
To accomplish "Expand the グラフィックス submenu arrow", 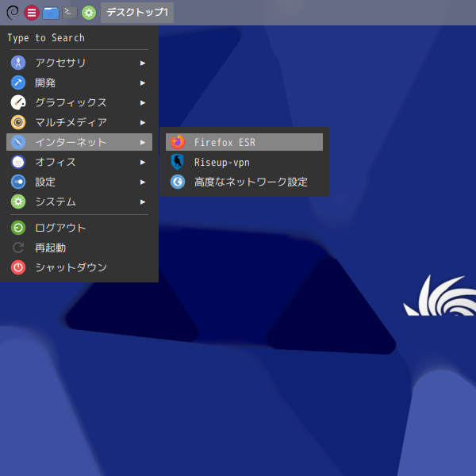I will pyautogui.click(x=143, y=103).
